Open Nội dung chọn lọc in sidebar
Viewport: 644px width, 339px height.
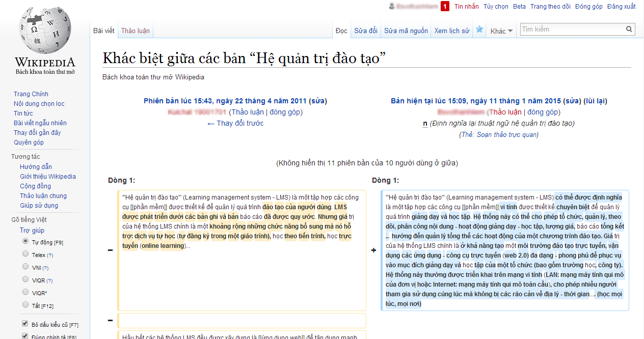click(x=39, y=104)
